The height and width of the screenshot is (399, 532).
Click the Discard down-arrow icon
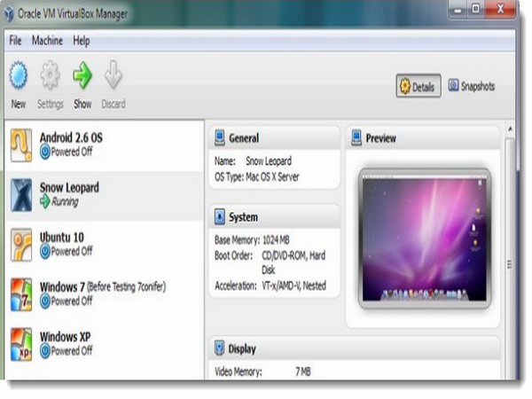[113, 74]
